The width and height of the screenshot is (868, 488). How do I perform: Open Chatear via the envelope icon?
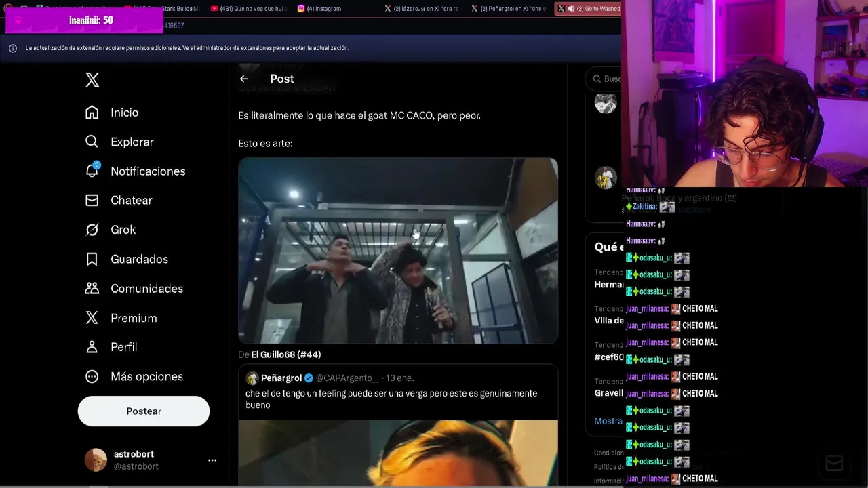click(92, 201)
